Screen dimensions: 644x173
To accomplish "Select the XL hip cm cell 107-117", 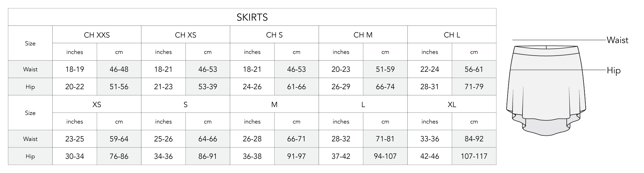I will coord(474,156).
